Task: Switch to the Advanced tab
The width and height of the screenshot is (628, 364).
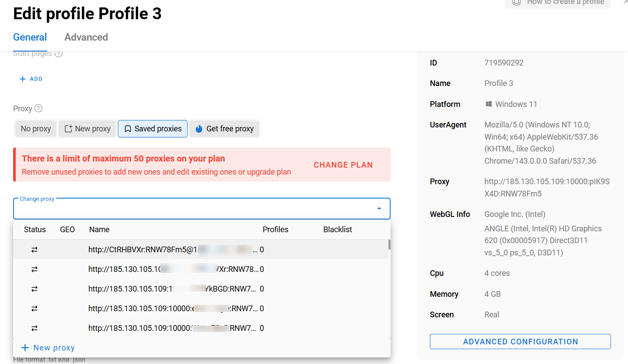Action: tap(86, 38)
